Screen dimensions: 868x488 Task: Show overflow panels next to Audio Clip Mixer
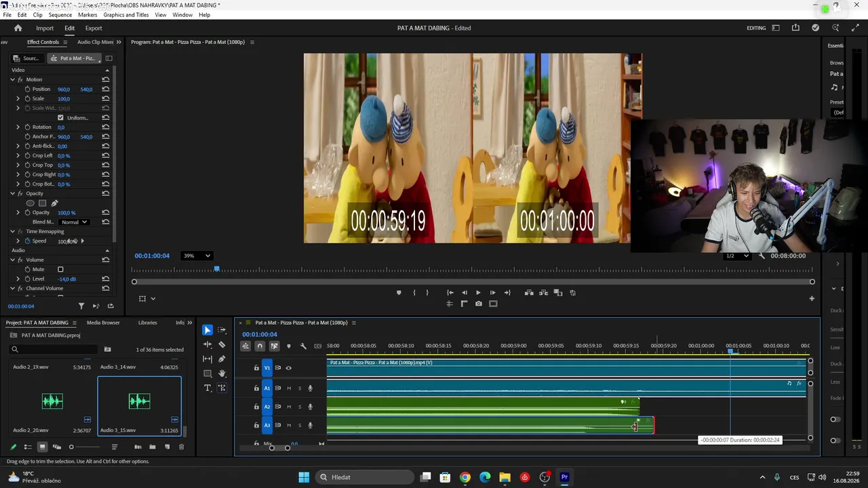[x=119, y=42]
